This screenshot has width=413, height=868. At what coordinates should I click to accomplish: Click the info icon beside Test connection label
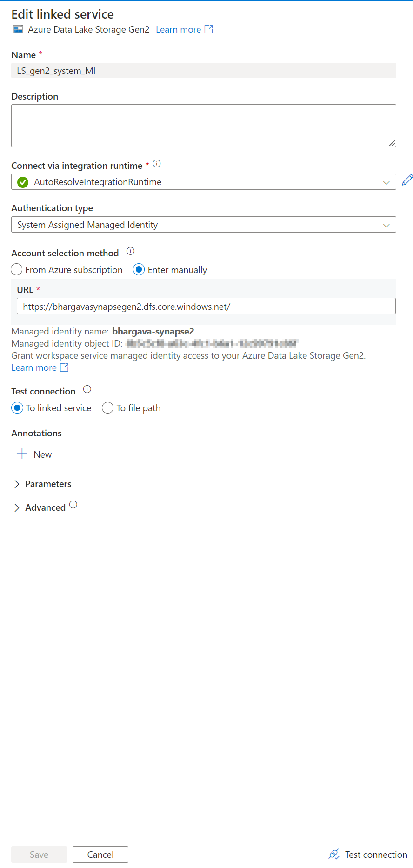[x=87, y=389]
